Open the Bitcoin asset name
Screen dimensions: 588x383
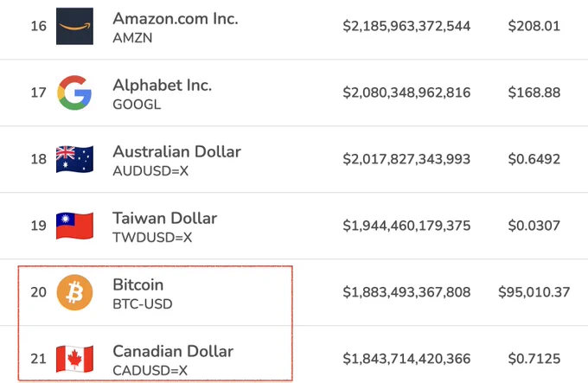[138, 284]
